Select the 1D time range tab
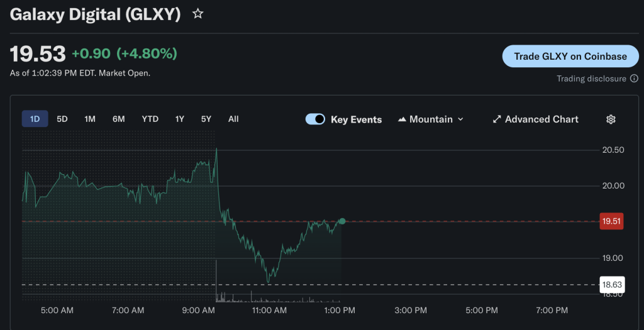Screen dimensions: 644x330 tap(35, 119)
